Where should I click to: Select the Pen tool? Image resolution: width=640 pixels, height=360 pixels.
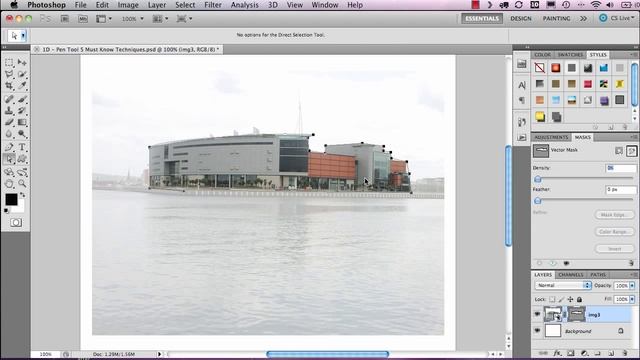coord(9,147)
